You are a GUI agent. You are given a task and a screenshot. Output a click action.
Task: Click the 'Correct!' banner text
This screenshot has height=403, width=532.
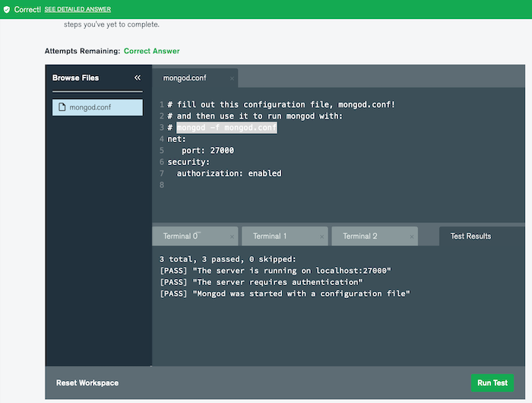point(27,10)
